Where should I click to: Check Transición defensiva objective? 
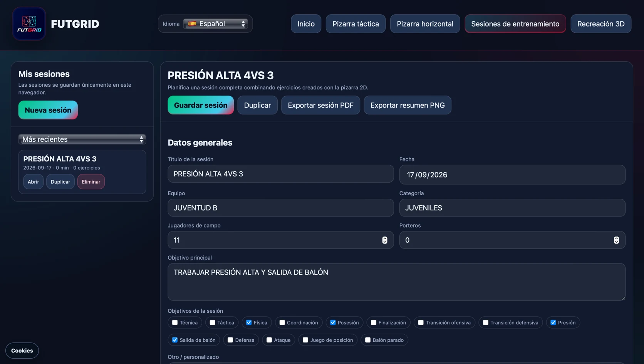click(x=485, y=323)
